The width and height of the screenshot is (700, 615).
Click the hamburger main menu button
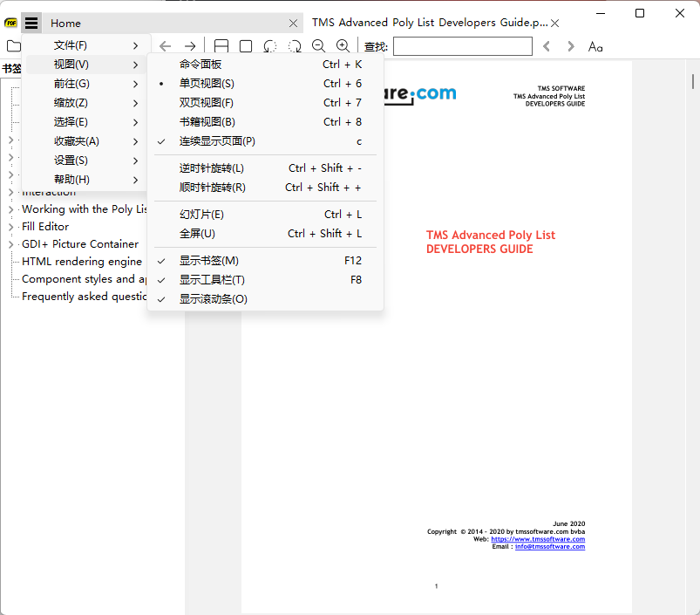coord(31,23)
